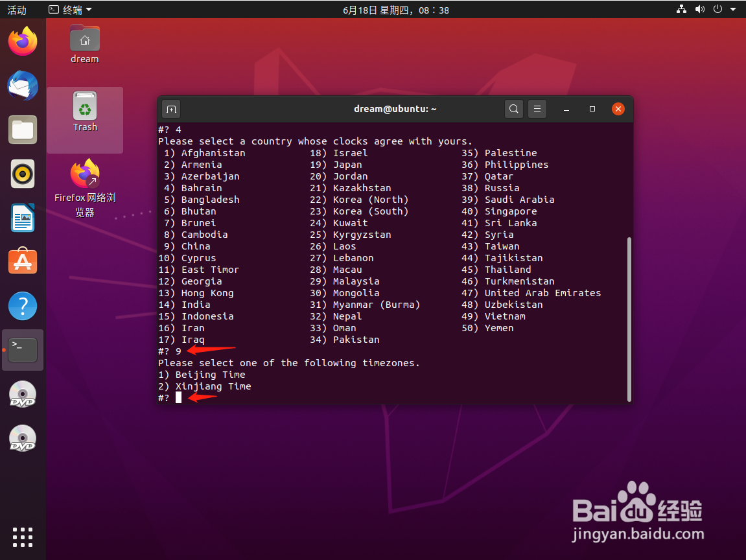The height and width of the screenshot is (560, 746).
Task: Click the "Hong Kong" list entry
Action: tap(207, 293)
